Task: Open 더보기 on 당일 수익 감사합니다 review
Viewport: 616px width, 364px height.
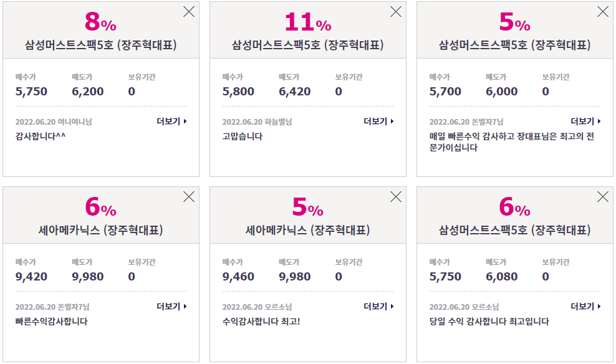Action: [585, 306]
